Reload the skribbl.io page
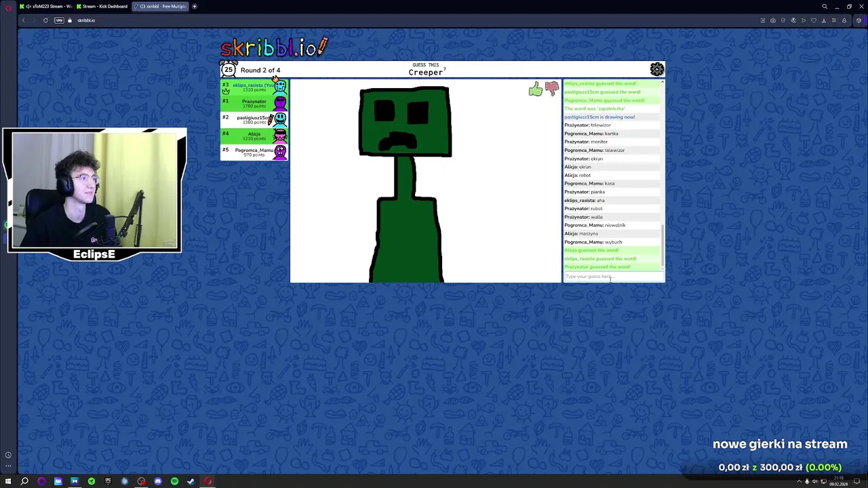Screen dimensions: 868x488 point(45,20)
